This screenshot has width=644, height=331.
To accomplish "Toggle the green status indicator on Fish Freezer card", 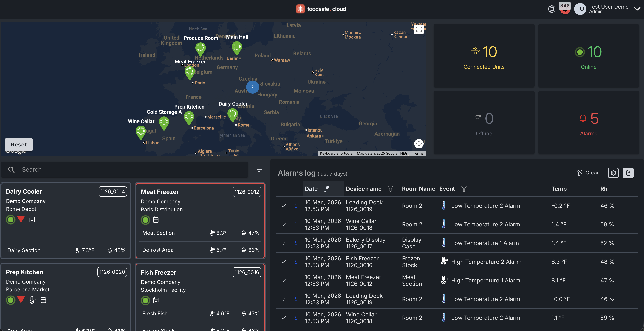I will pyautogui.click(x=145, y=301).
